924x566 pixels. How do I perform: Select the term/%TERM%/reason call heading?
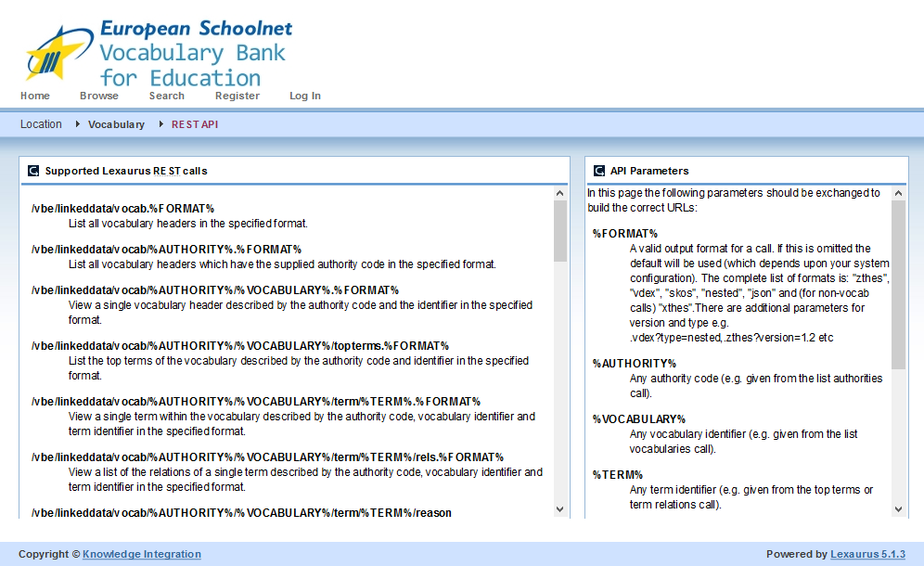click(241, 513)
